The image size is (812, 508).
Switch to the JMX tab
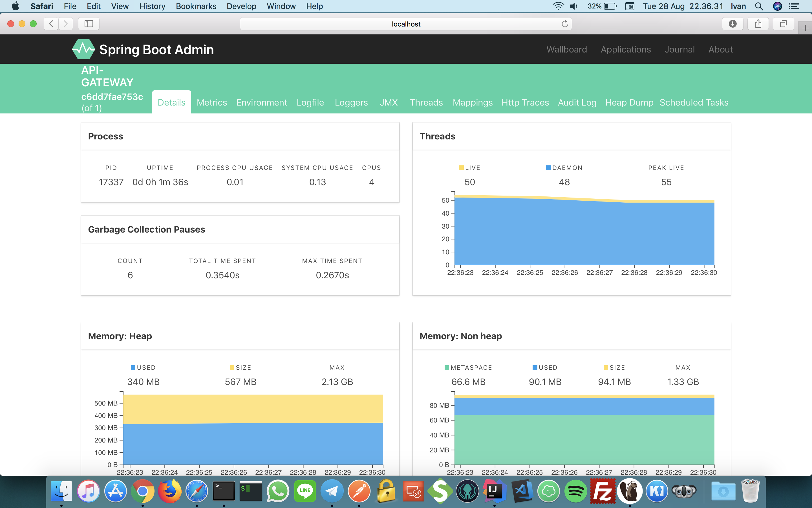[389, 102]
